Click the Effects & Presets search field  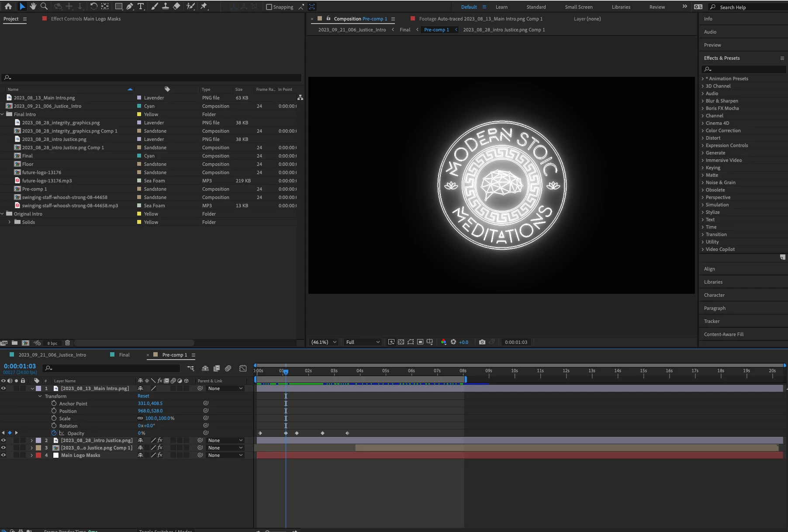743,69
